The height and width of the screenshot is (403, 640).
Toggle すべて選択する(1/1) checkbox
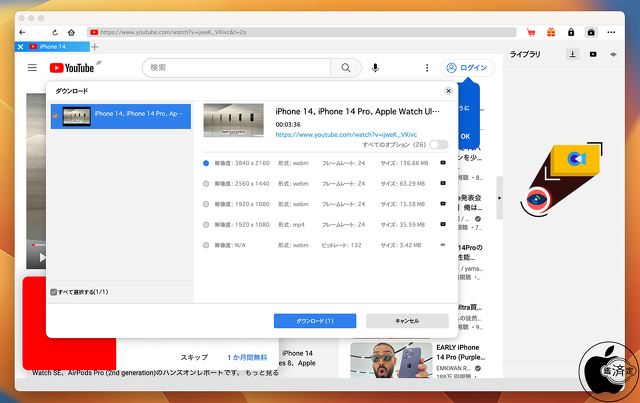[53, 292]
